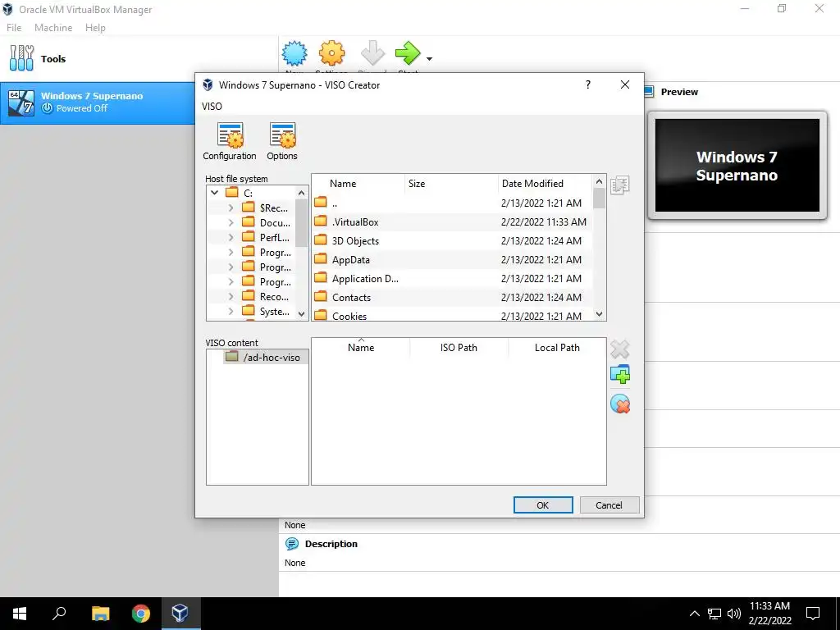
Task: Click the add items to VISO icon
Action: (620, 185)
